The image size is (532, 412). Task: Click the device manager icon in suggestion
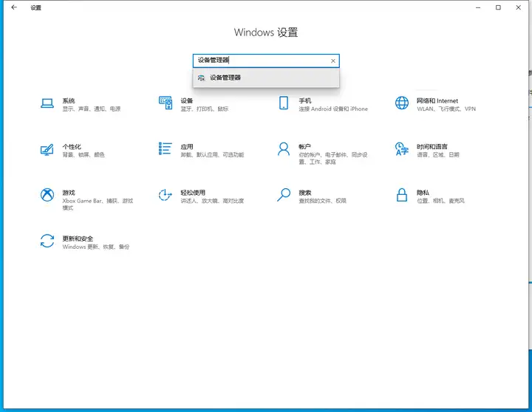pyautogui.click(x=201, y=78)
